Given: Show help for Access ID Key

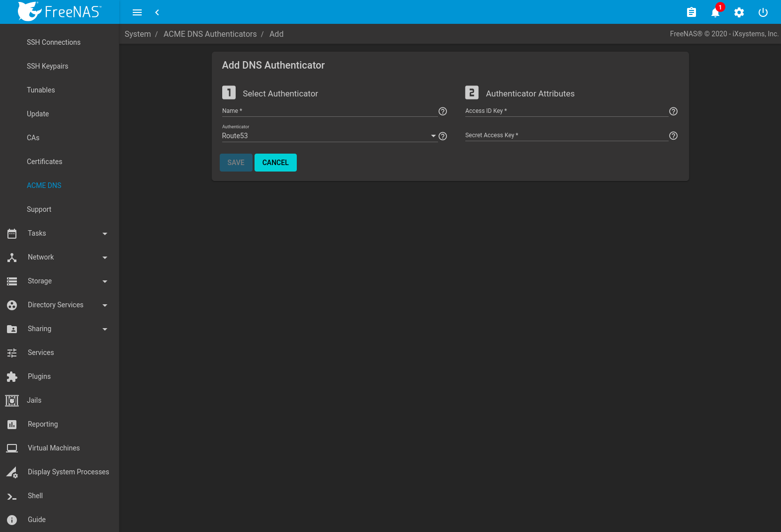Looking at the screenshot, I should [x=673, y=111].
